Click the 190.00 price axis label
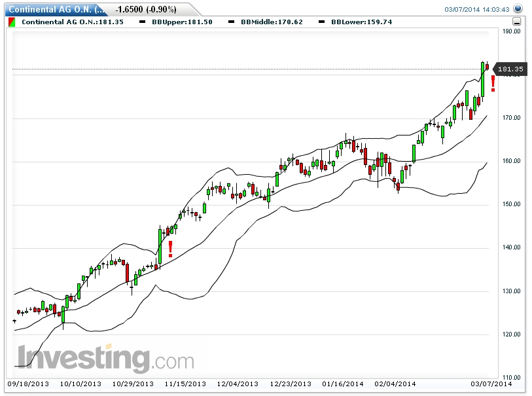532x396 pixels. pos(511,31)
